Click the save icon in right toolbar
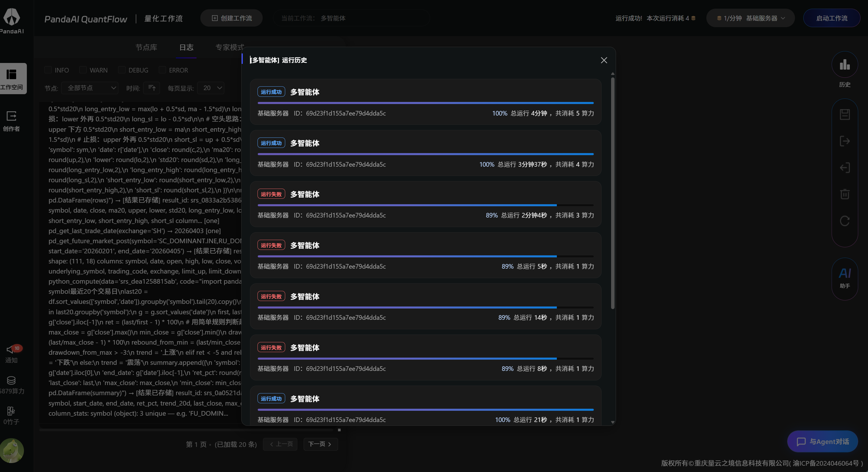 (x=844, y=114)
